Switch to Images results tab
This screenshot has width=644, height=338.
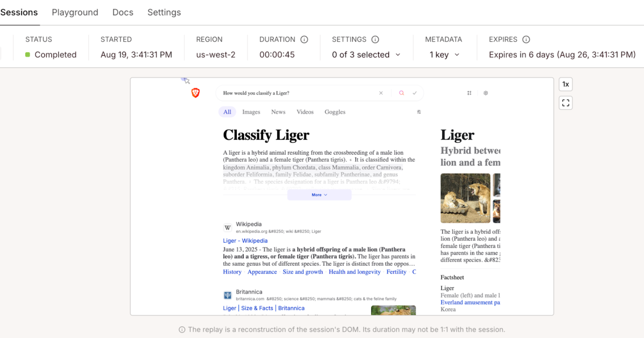pyautogui.click(x=251, y=112)
